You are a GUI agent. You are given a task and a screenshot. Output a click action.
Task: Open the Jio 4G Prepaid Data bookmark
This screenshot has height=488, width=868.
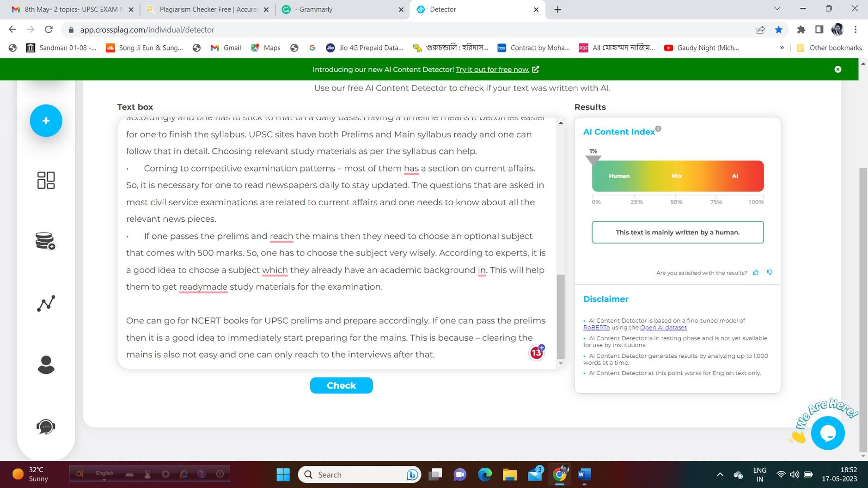[365, 48]
